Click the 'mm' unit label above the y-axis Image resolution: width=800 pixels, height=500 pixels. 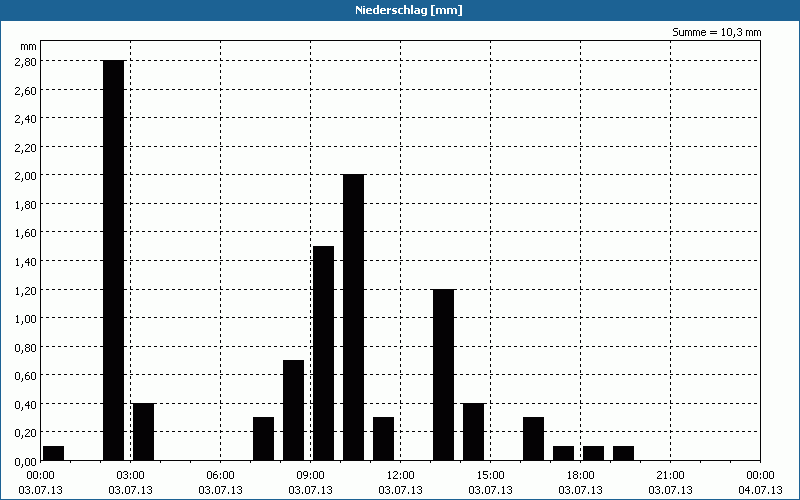coord(28,46)
